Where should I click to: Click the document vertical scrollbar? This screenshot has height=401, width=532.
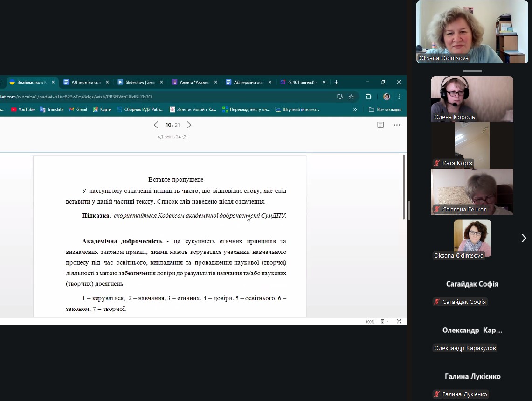(x=404, y=187)
